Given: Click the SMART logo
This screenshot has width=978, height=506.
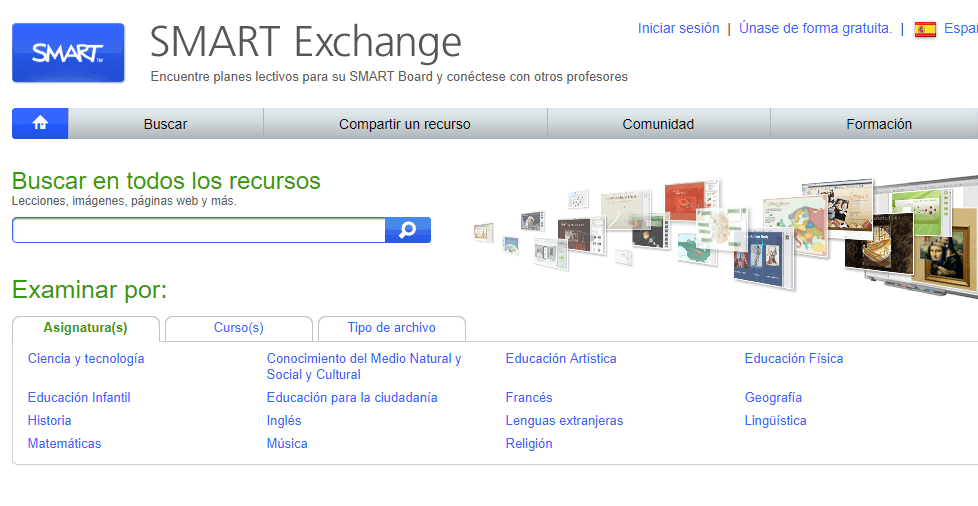Looking at the screenshot, I should (x=68, y=53).
